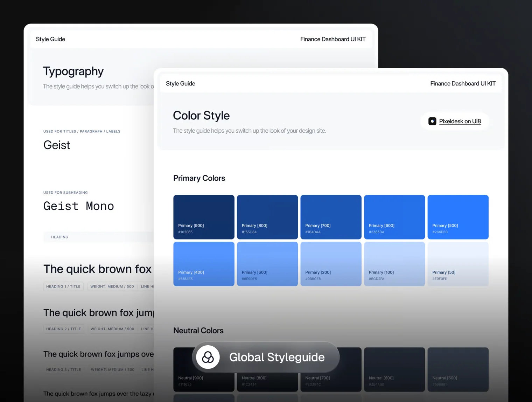Click the #102E65 hex value
Screen dimensions: 532x402
point(185,232)
